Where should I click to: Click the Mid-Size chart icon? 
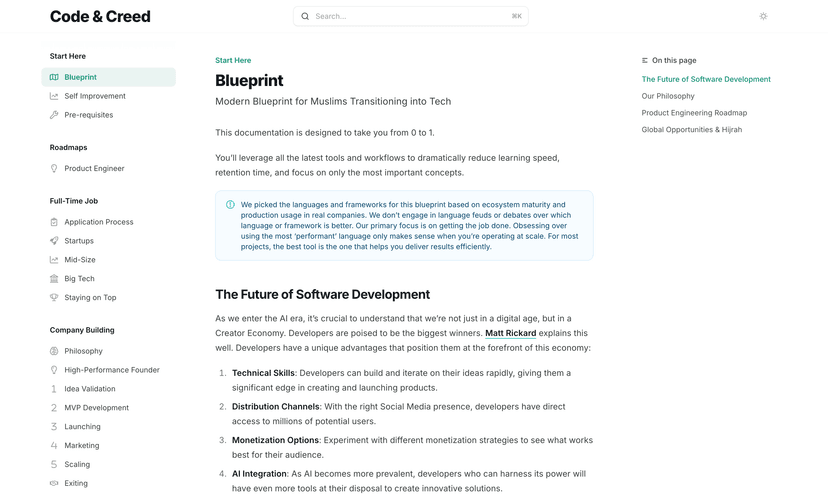point(54,260)
